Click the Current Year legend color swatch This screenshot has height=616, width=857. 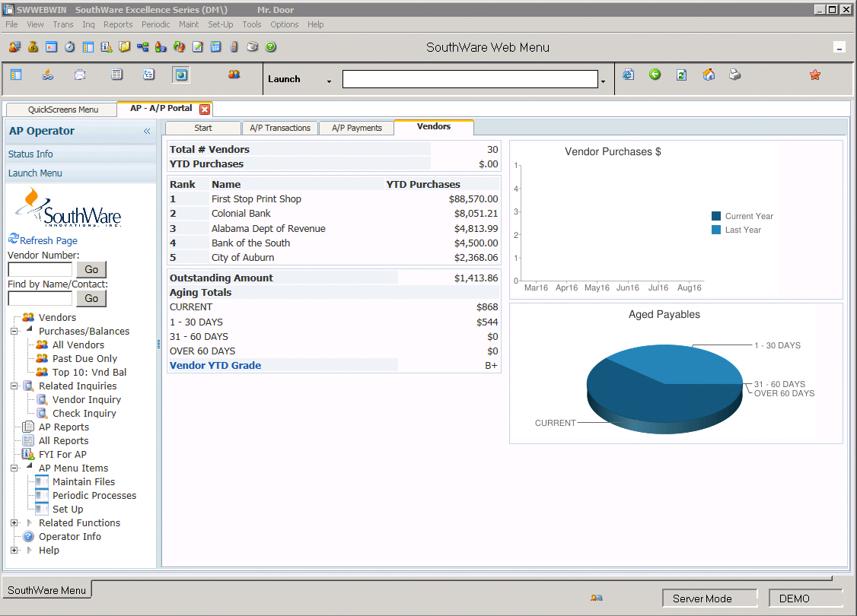click(x=716, y=216)
